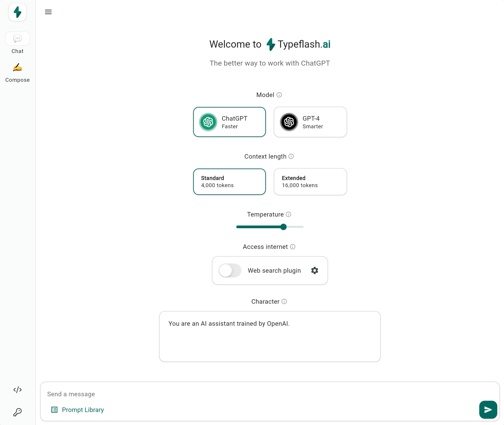Click the Context length info icon

291,156
